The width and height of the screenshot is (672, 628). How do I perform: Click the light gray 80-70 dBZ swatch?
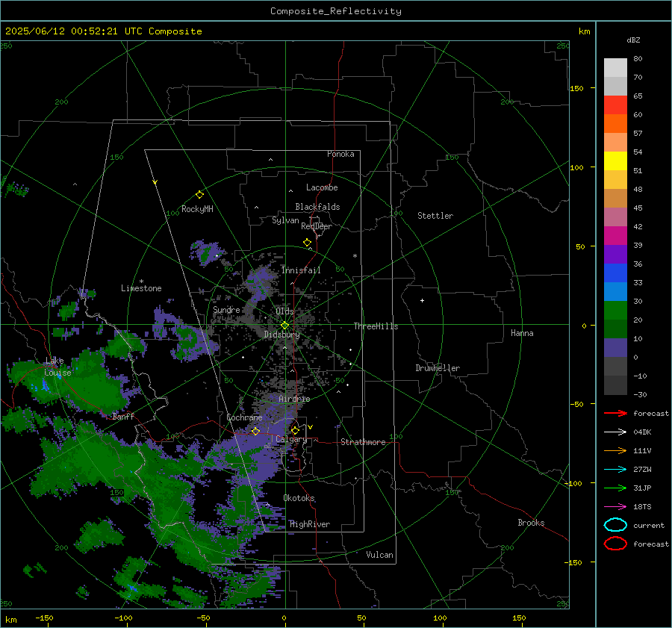[x=615, y=67]
